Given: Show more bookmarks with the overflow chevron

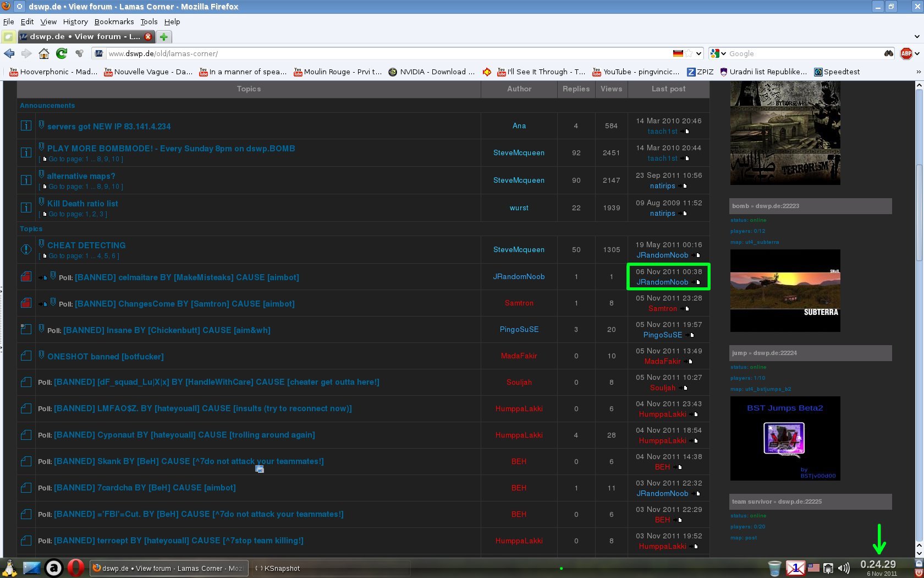Looking at the screenshot, I should [x=918, y=72].
